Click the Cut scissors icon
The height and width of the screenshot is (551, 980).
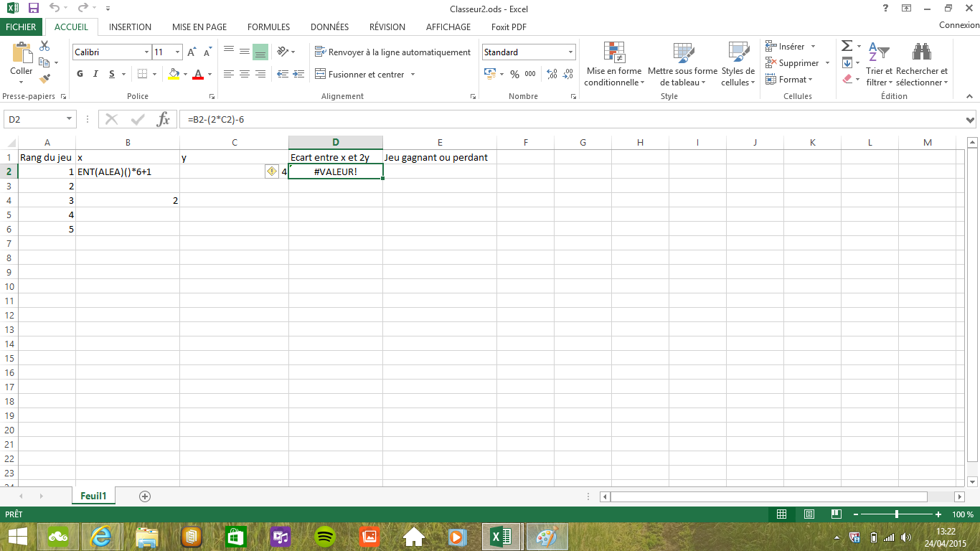pyautogui.click(x=44, y=46)
